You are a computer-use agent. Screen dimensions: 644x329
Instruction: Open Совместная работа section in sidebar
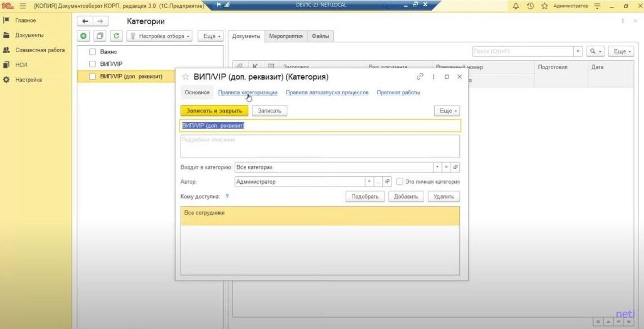pos(40,50)
